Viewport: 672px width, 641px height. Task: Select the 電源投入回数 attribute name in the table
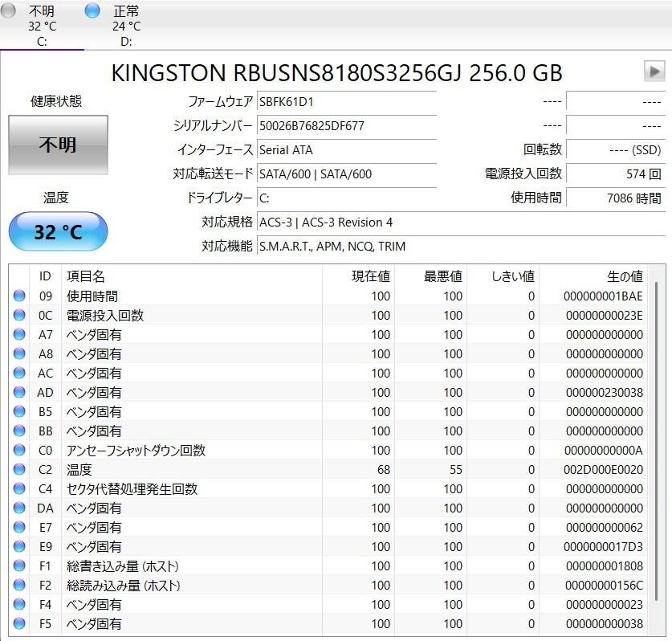pyautogui.click(x=105, y=316)
